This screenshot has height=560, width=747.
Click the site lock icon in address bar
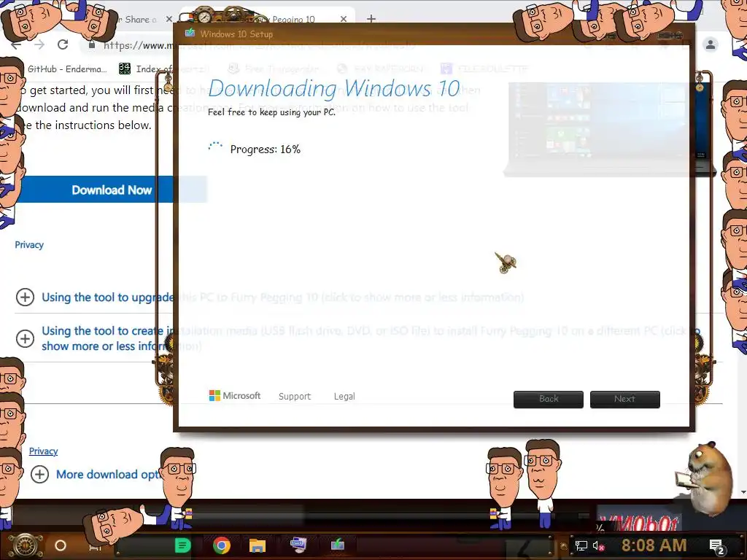[91, 44]
